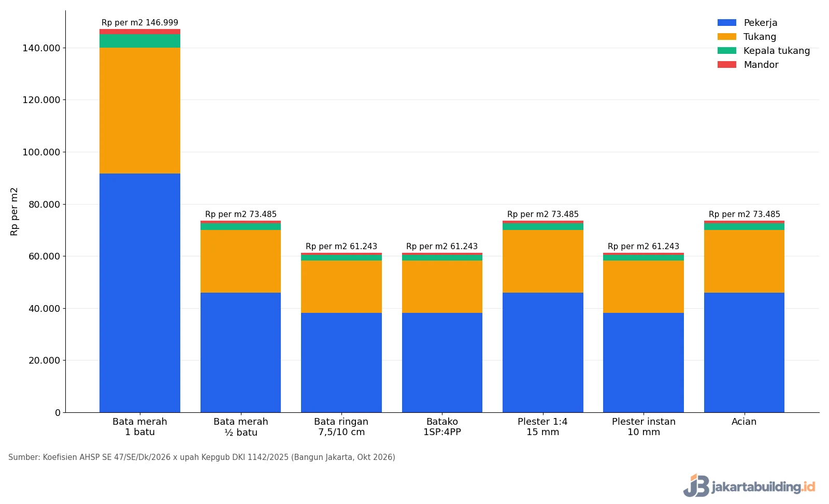Click the orange Tukang segment of Bata merah 1 batu
This screenshot has height=504, width=829.
click(140, 110)
